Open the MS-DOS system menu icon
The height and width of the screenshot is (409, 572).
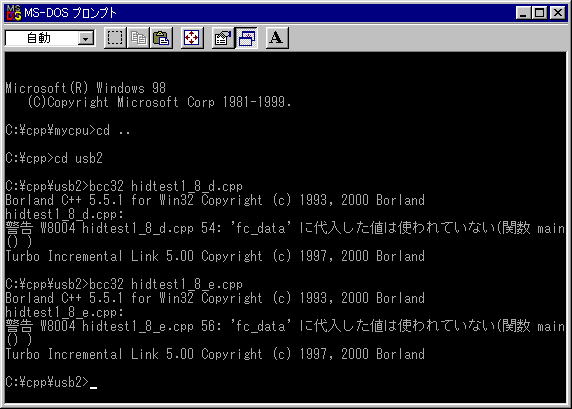(x=13, y=13)
